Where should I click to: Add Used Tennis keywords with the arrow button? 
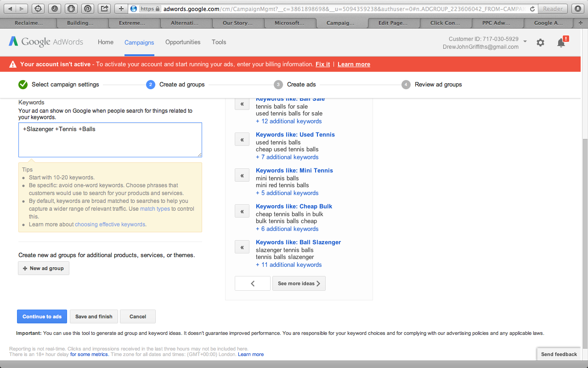(242, 139)
